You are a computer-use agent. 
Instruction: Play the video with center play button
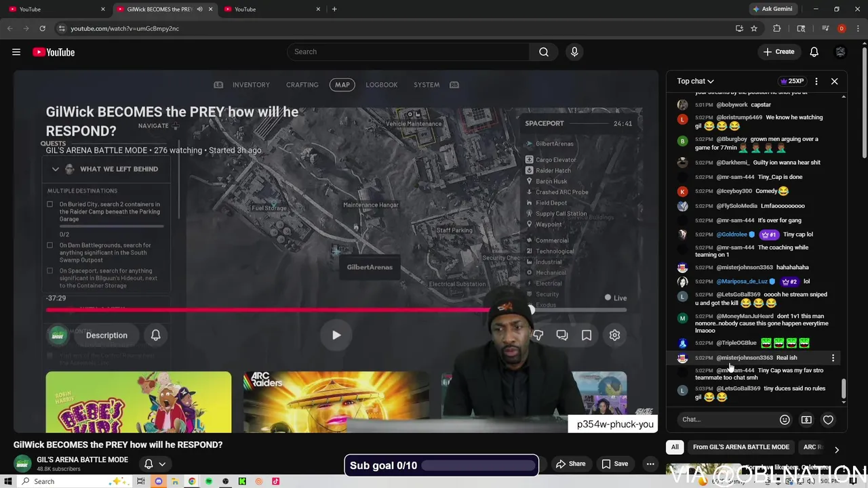[x=336, y=335]
